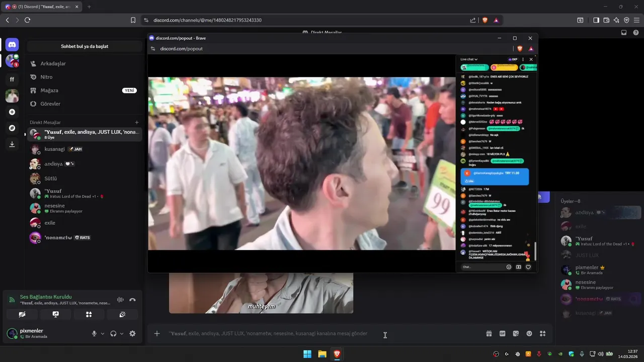Click Brave icon on taskbar
This screenshot has height=362, width=644.
click(x=337, y=354)
